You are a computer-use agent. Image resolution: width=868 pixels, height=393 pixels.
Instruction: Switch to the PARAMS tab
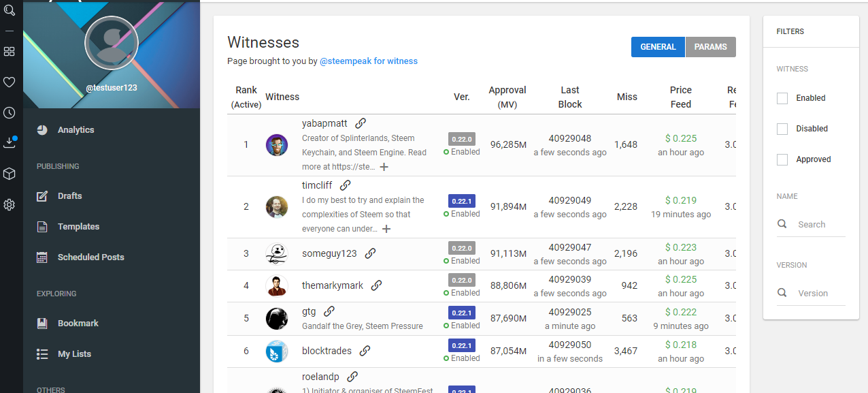tap(711, 47)
